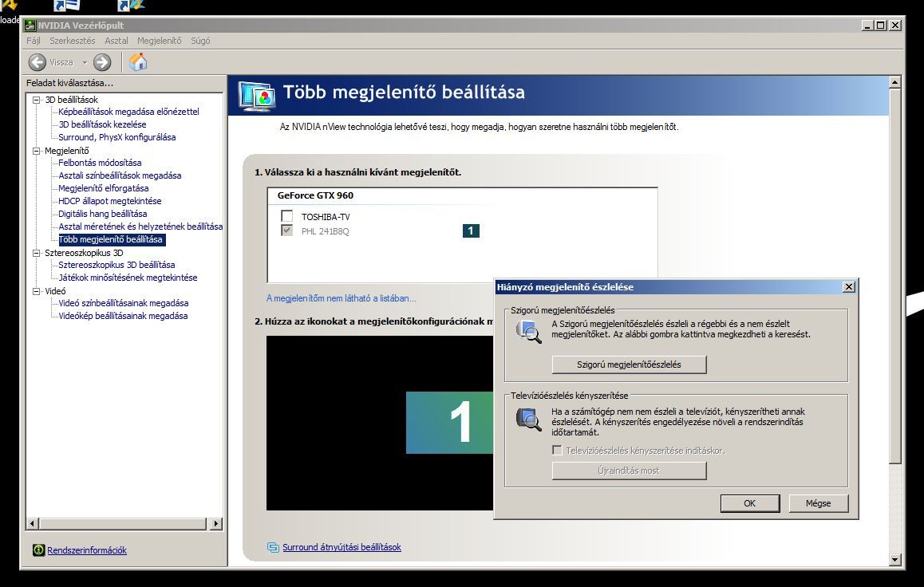Open the Asztal menu
924x587 pixels.
(116, 41)
